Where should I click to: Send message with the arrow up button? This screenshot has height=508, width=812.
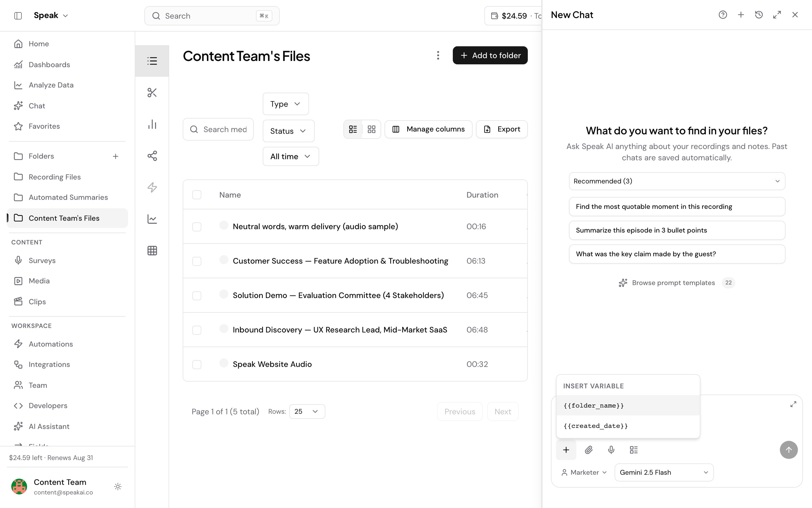pyautogui.click(x=789, y=450)
